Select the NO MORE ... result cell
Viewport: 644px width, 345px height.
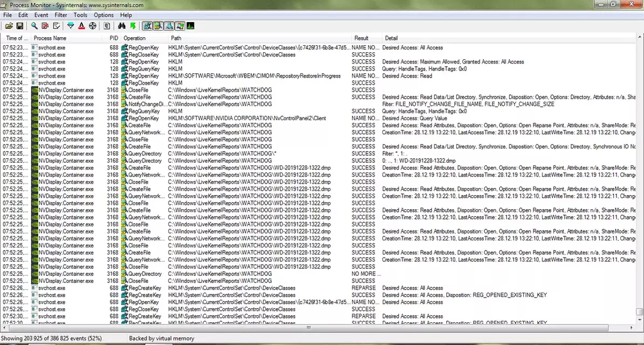click(x=366, y=274)
